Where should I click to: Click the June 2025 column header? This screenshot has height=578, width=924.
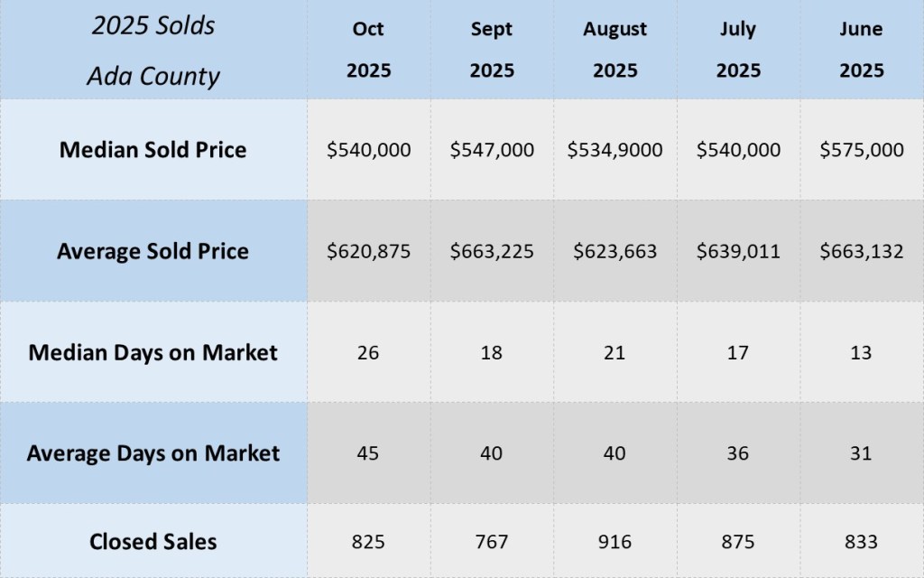coord(861,50)
